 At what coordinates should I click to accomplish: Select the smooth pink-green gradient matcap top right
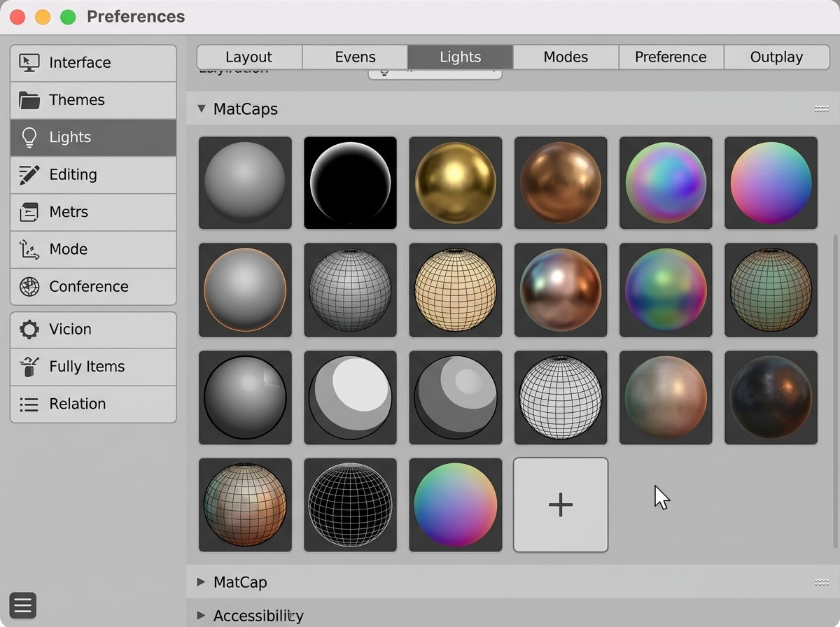(771, 183)
